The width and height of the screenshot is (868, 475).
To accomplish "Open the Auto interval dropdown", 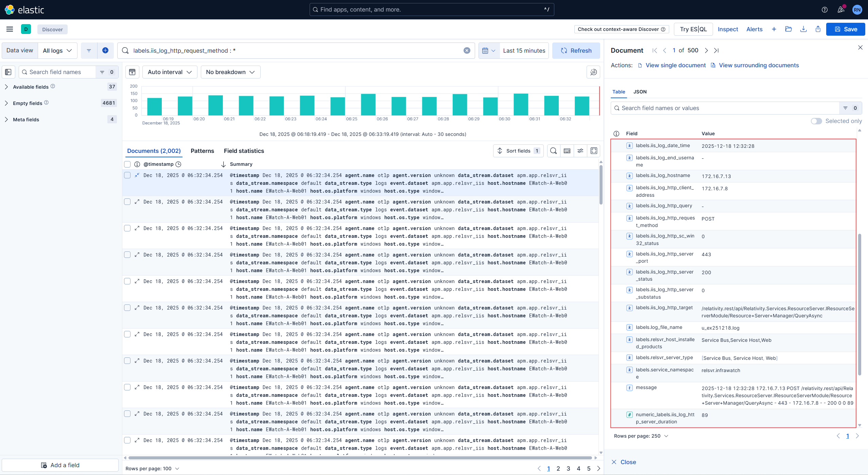I will 169,72.
